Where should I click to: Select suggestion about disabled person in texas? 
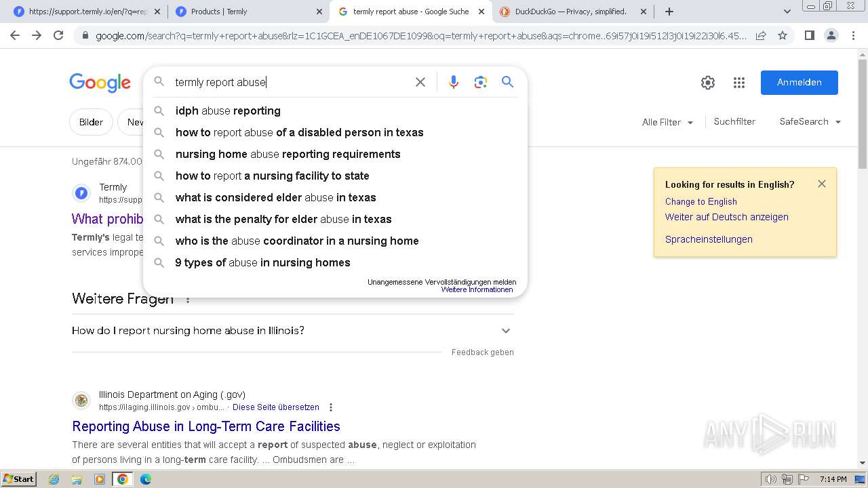point(335,132)
